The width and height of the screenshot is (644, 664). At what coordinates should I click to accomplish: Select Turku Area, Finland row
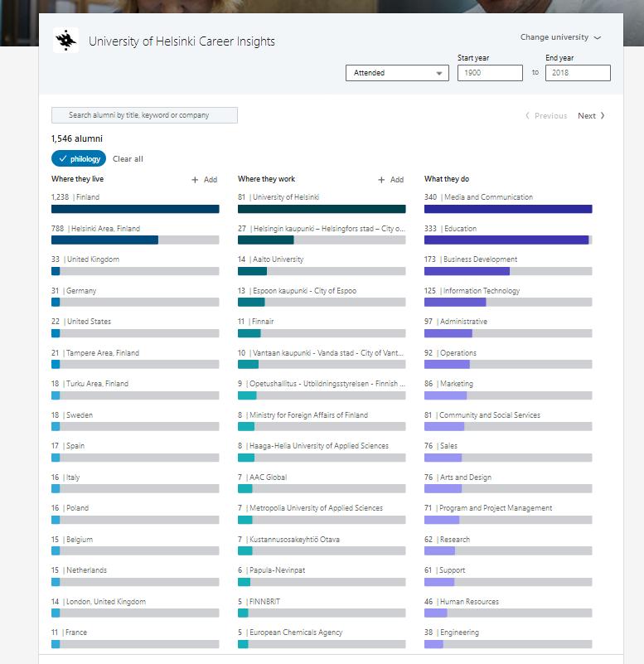click(135, 390)
